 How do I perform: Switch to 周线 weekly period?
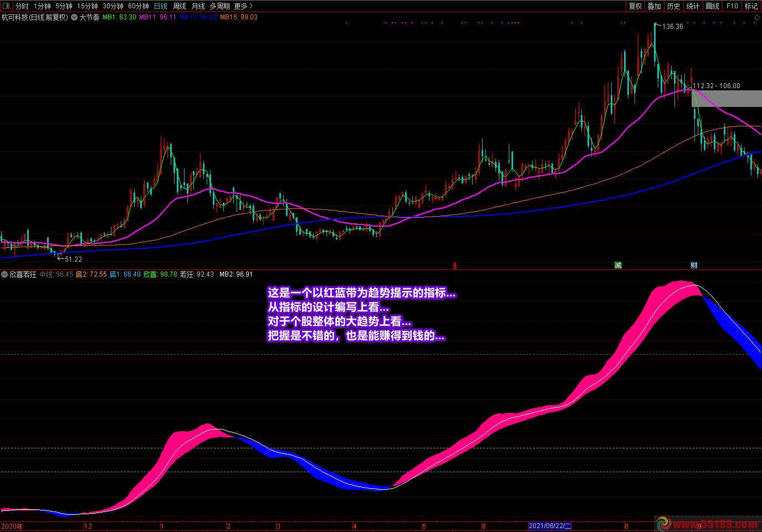(x=180, y=6)
